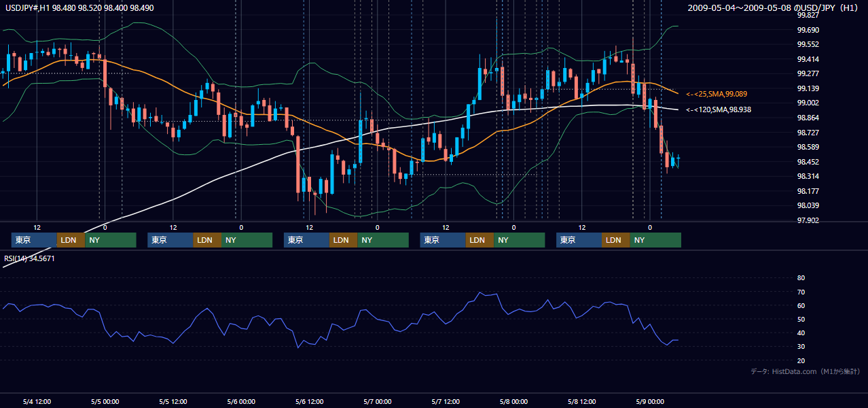The width and height of the screenshot is (868, 408).
Task: Click the NY session box for May 6
Action: pyautogui.click(x=382, y=240)
